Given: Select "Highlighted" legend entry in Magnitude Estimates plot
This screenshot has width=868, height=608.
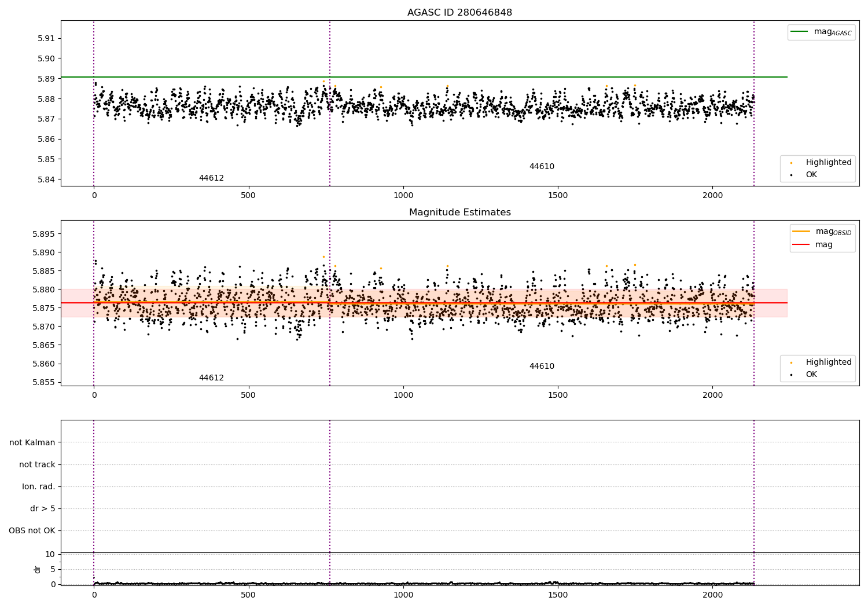Looking at the screenshot, I should tap(822, 362).
